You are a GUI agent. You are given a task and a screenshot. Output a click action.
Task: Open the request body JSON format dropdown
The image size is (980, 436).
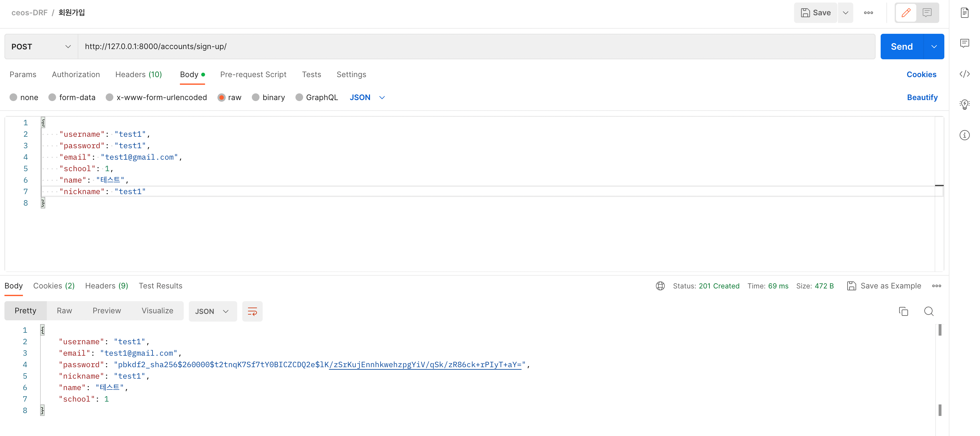point(367,98)
